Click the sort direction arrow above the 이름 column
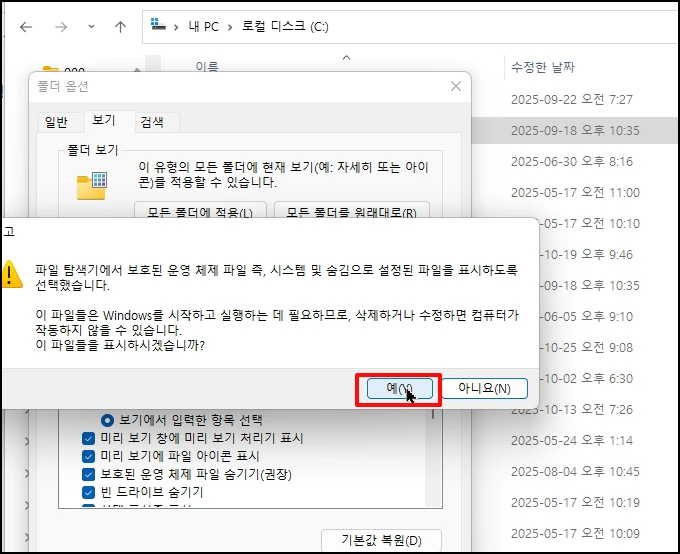 click(346, 57)
